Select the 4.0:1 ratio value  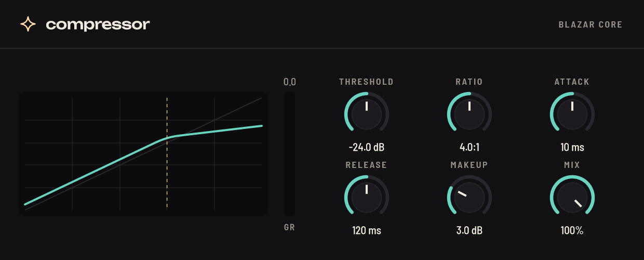tap(469, 147)
